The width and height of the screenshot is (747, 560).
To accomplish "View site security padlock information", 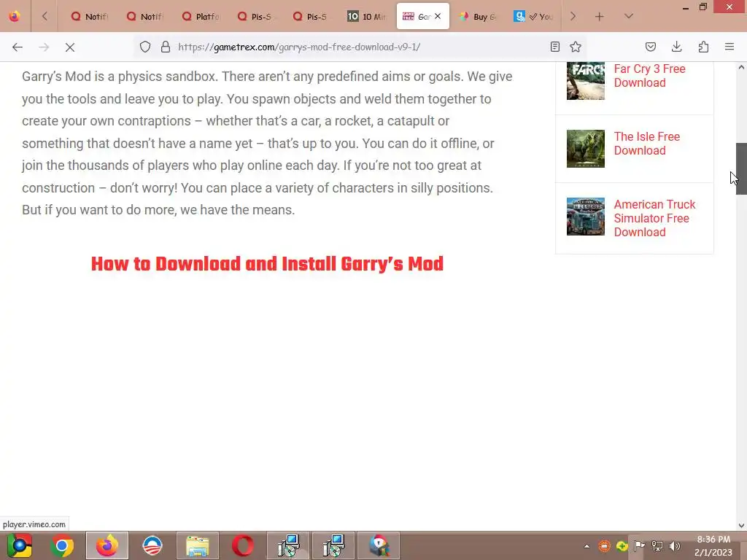I will click(166, 47).
